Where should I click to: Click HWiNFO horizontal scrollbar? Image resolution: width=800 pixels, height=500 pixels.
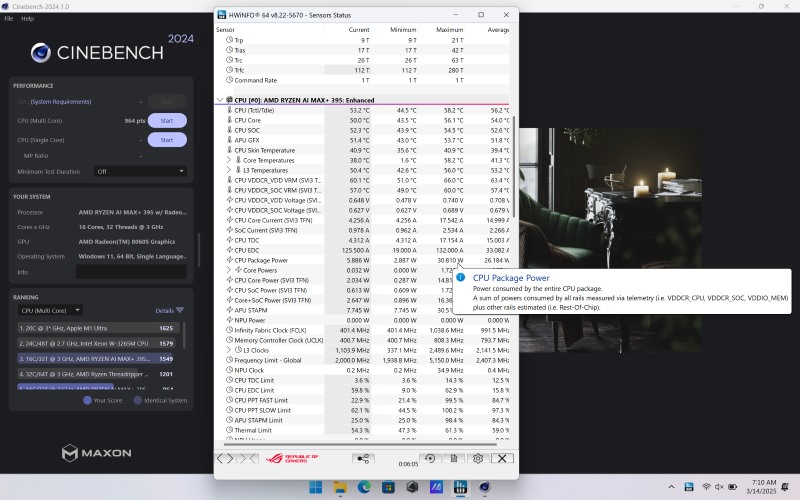pos(360,444)
